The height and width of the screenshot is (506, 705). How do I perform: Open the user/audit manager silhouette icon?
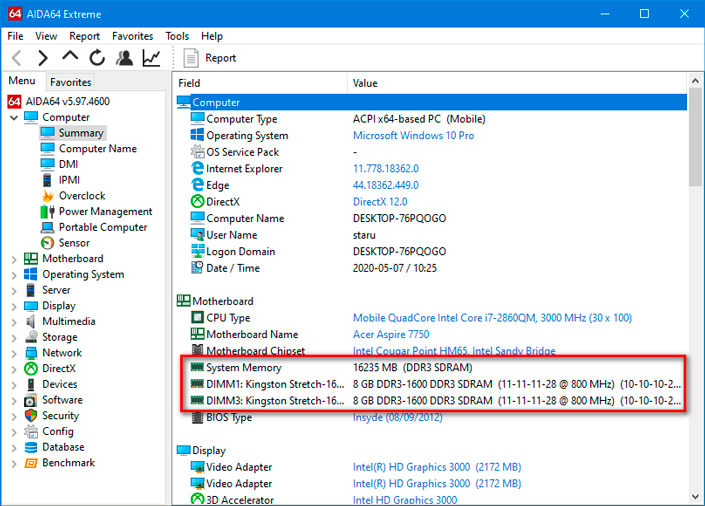tap(124, 58)
